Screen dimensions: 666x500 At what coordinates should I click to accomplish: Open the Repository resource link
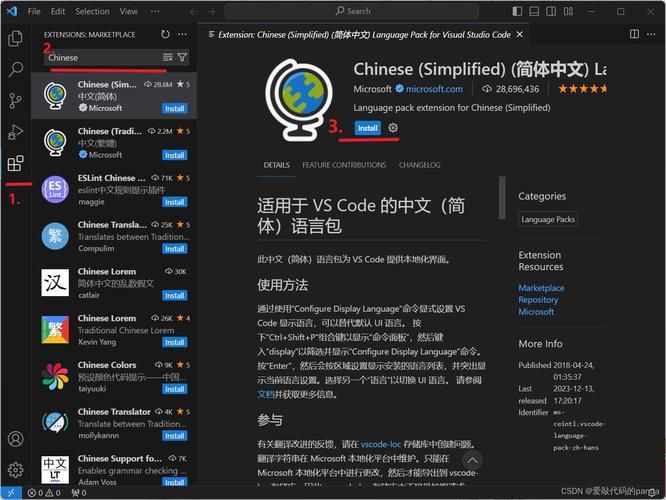(x=538, y=299)
